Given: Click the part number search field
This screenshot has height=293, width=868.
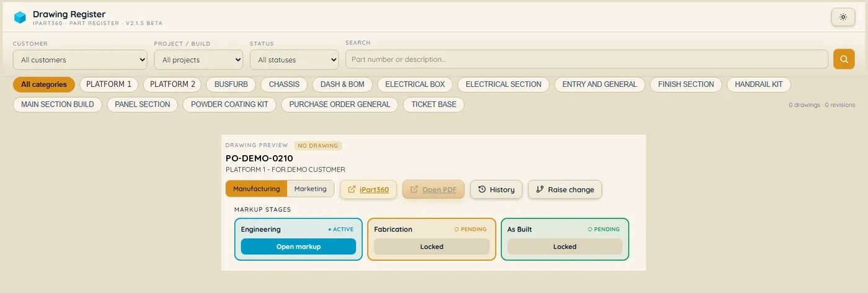Looking at the screenshot, I should [x=587, y=59].
